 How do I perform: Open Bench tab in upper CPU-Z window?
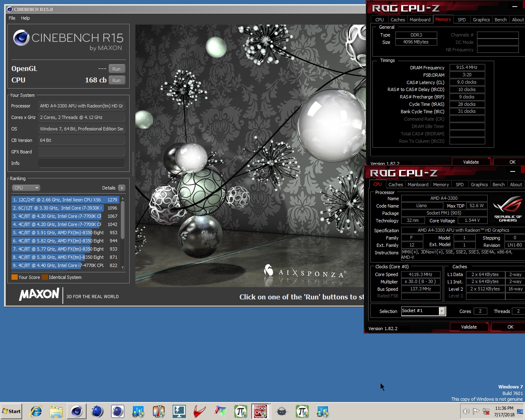tap(500, 20)
